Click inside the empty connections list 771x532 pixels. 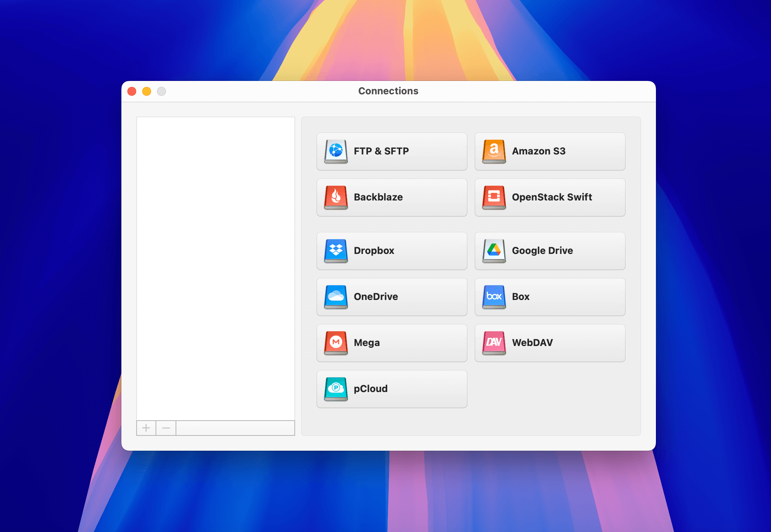pos(216,269)
